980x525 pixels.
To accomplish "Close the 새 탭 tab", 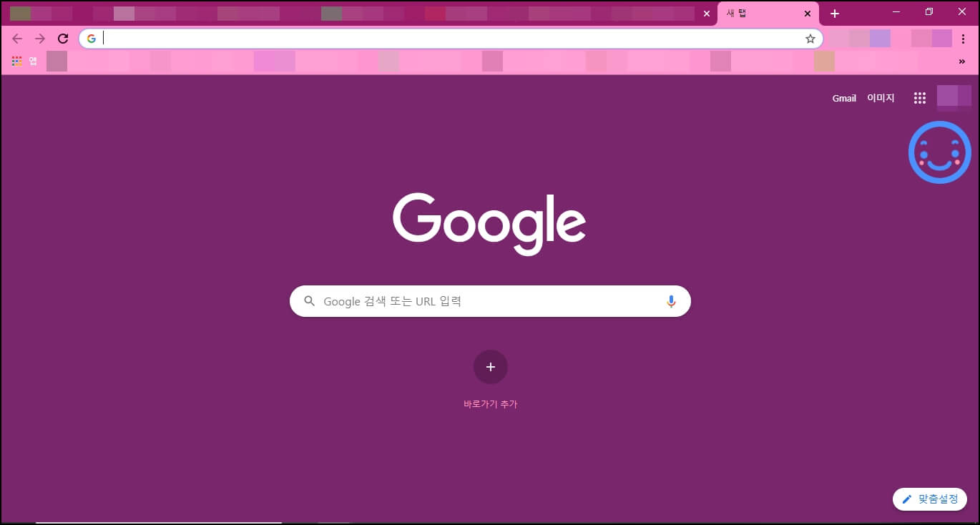I will (x=807, y=14).
